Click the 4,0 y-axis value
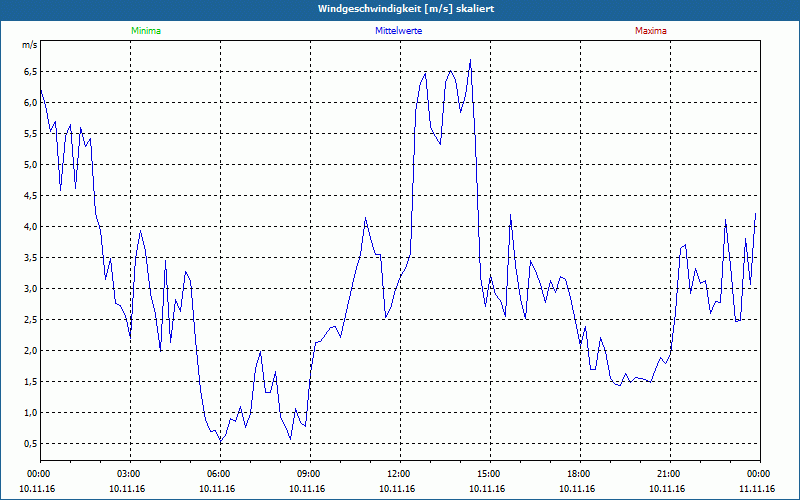 (31, 227)
